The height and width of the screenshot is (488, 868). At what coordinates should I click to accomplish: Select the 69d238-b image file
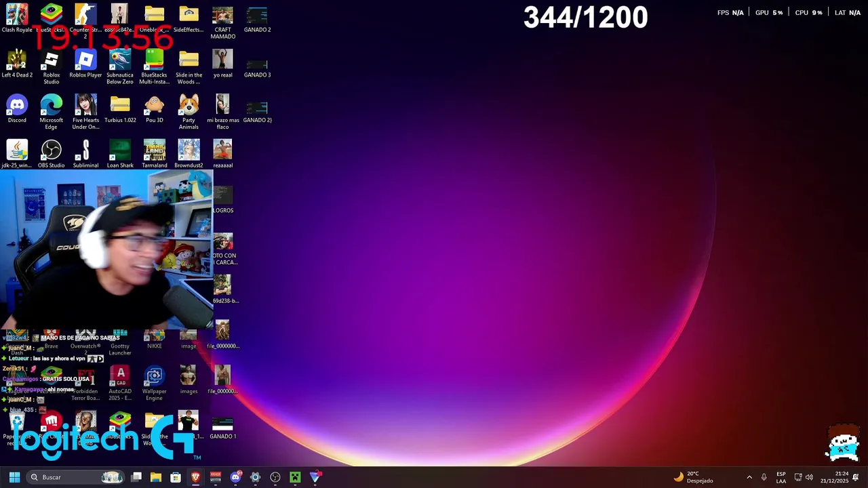[x=223, y=290]
